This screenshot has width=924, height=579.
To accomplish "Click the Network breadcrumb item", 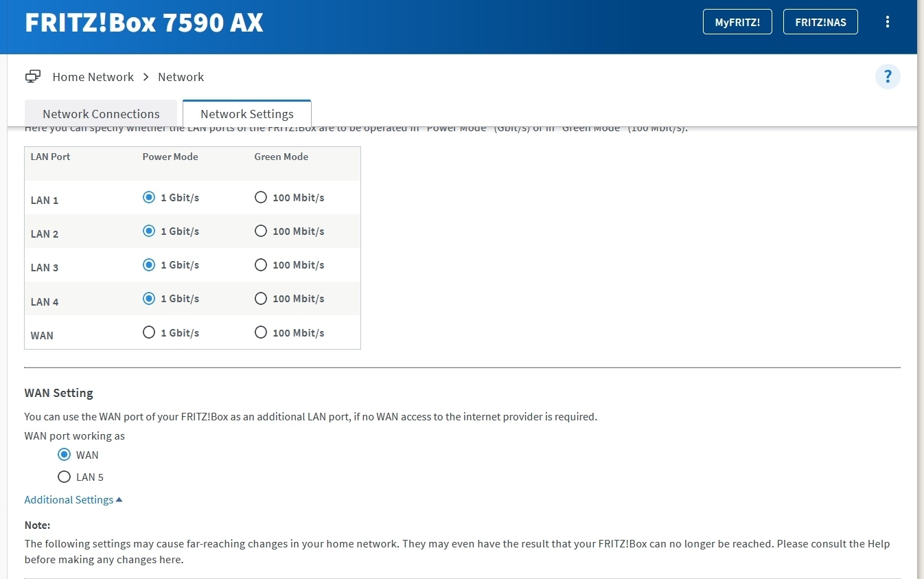I will (181, 77).
